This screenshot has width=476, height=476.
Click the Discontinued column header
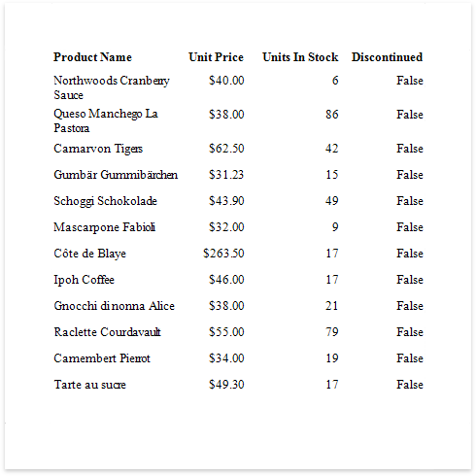tap(387, 57)
